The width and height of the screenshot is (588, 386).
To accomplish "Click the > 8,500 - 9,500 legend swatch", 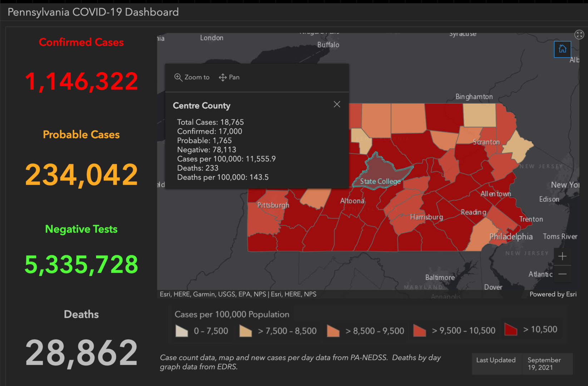I will coord(333,331).
